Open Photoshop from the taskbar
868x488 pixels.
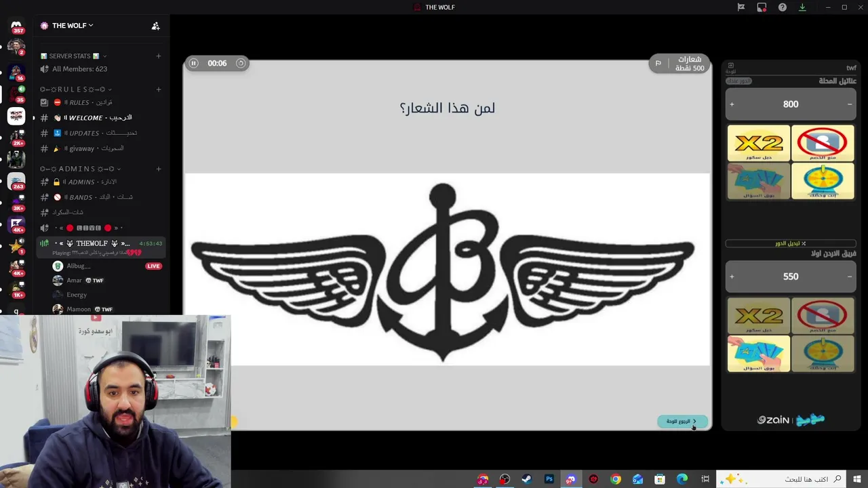549,479
